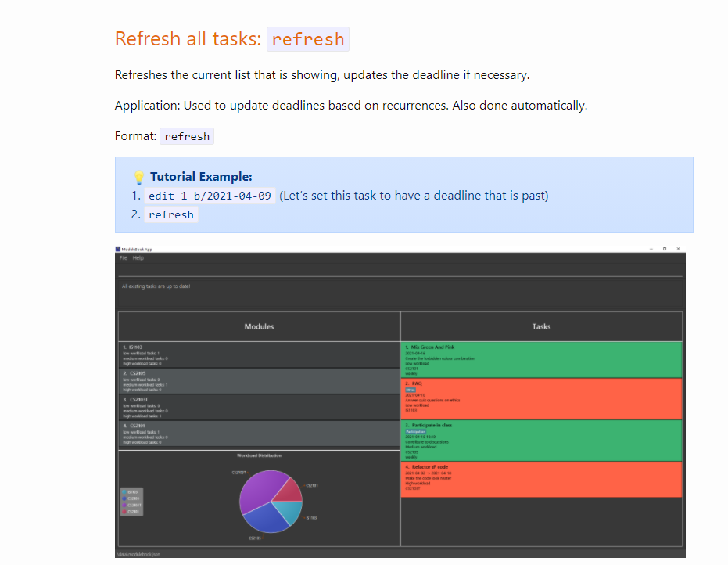This screenshot has width=728, height=565.
Task: Click the CS2103T legend entry
Action: (131, 505)
